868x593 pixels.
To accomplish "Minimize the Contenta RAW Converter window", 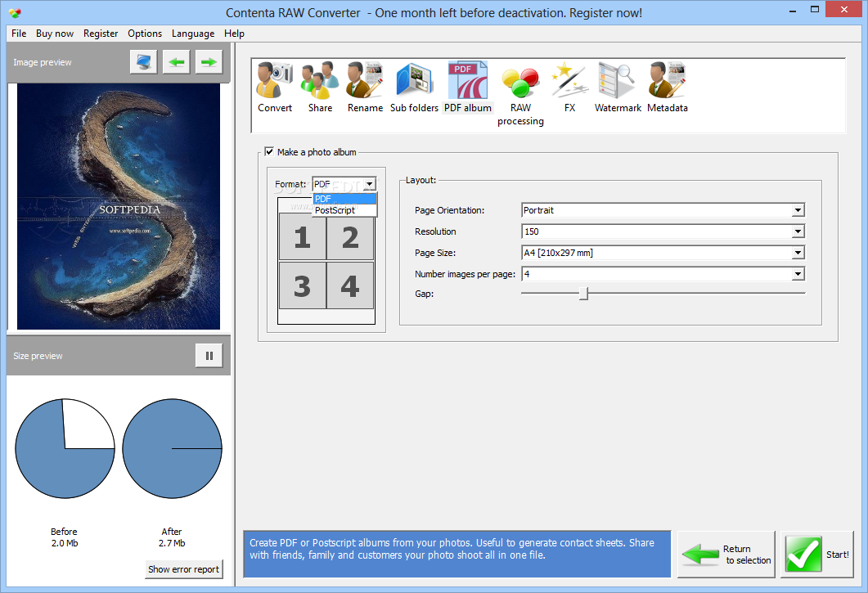I will pos(793,10).
